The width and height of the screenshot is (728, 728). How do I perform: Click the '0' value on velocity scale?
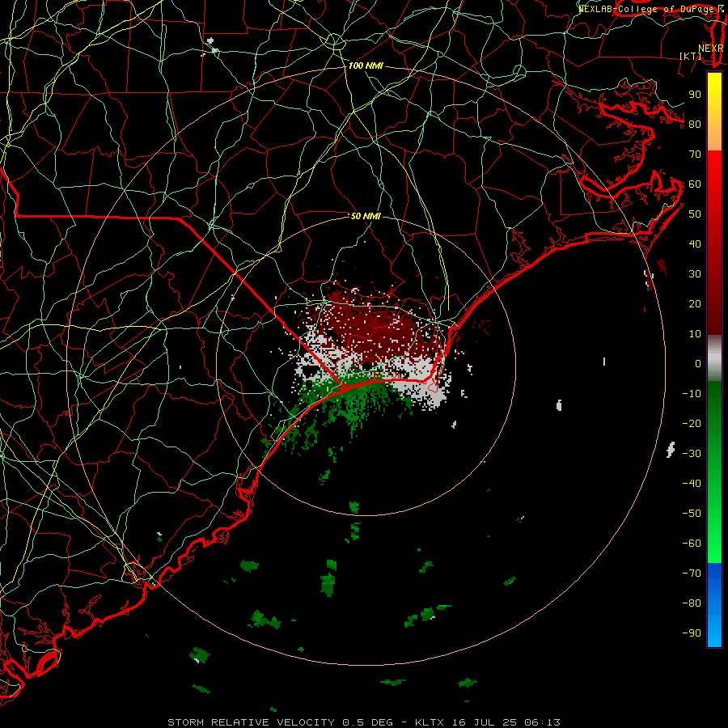[x=698, y=363]
